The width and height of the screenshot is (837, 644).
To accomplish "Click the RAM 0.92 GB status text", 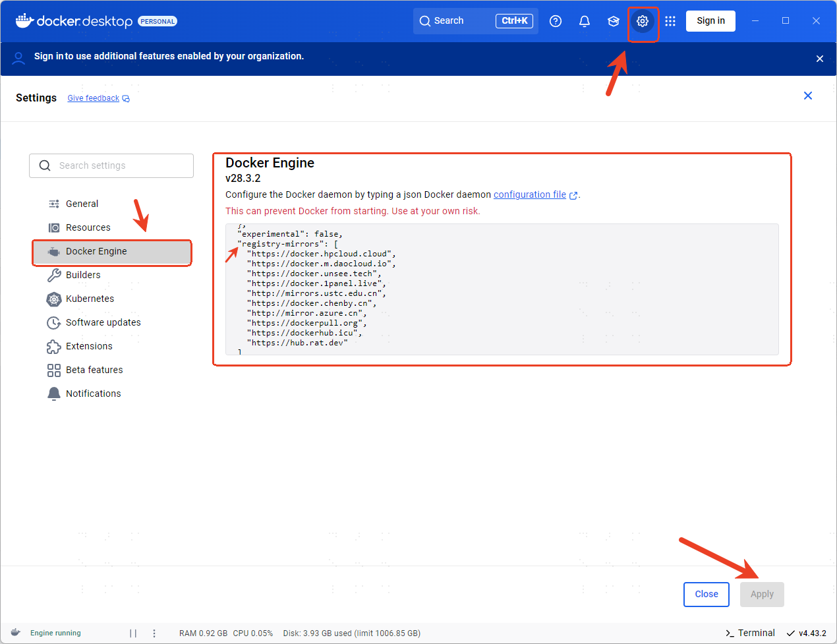I will (x=204, y=633).
